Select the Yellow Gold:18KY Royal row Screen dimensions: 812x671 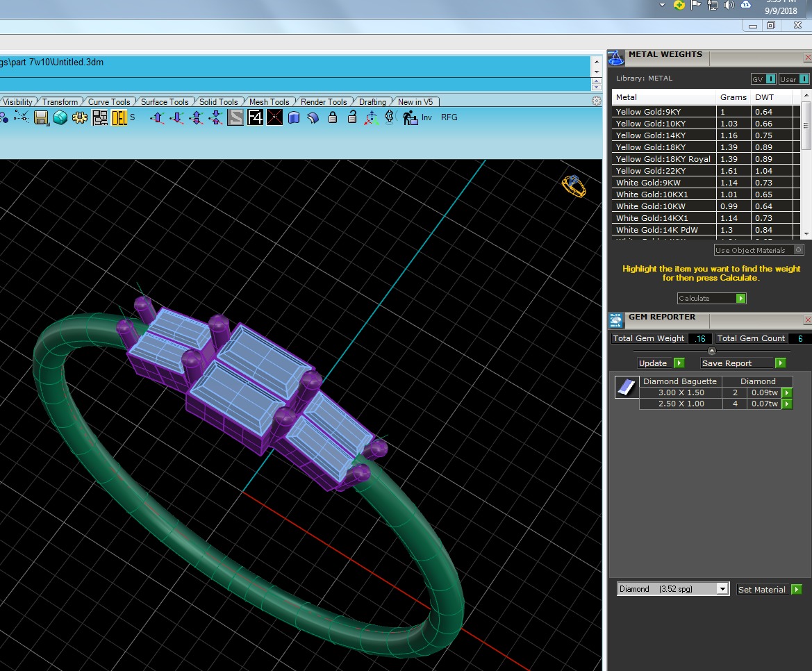point(706,159)
